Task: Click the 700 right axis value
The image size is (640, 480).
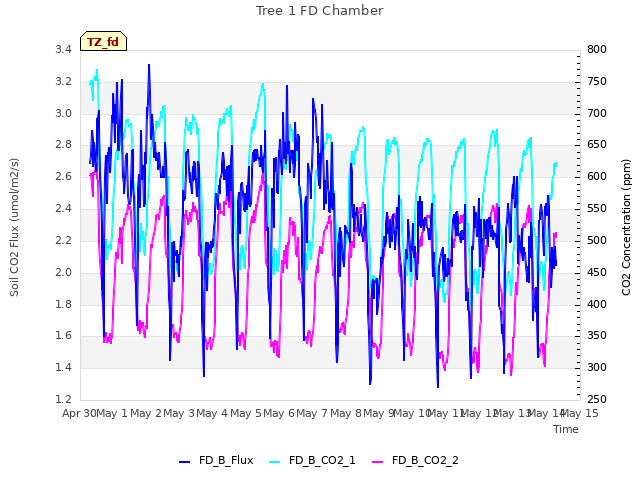Action: [597, 113]
